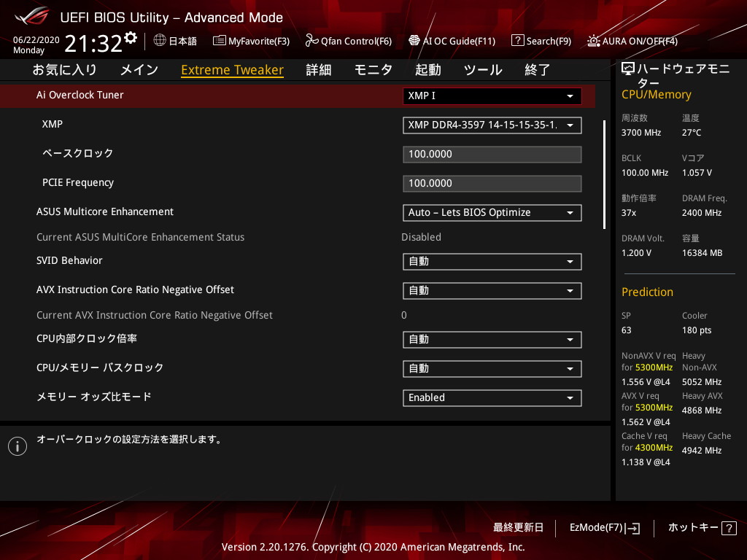
Task: Click the Qfan Control fan icon
Action: tap(312, 41)
